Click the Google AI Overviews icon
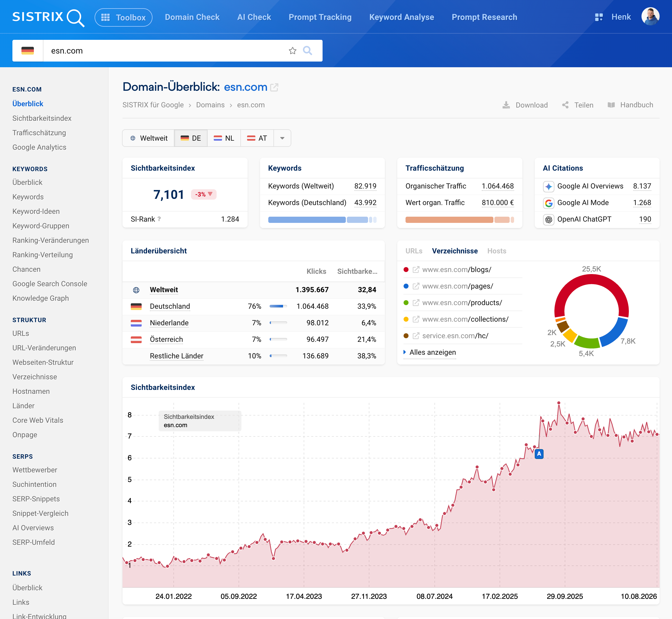 click(x=548, y=186)
